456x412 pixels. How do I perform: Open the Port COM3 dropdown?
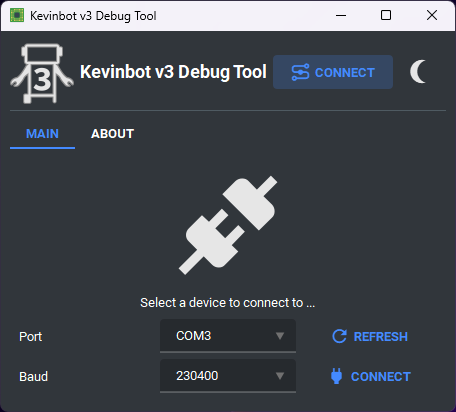pos(228,336)
